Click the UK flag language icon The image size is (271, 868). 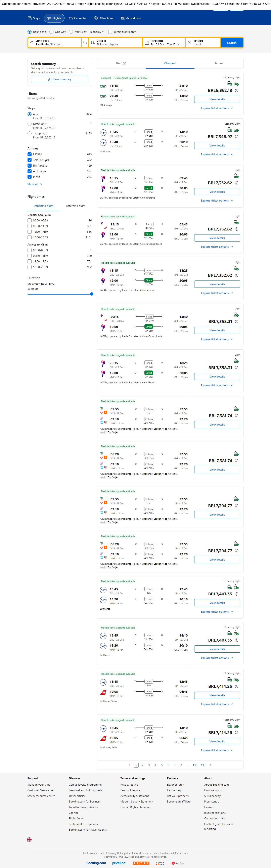click(x=29, y=839)
